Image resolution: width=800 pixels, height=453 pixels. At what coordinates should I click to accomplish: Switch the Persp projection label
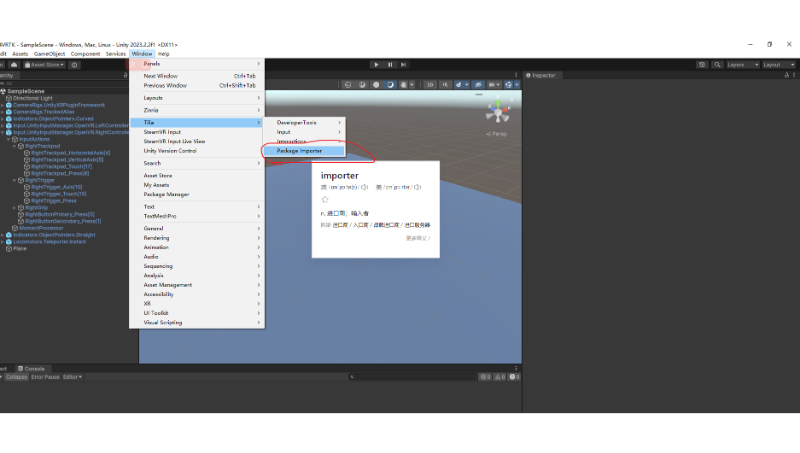[x=496, y=134]
